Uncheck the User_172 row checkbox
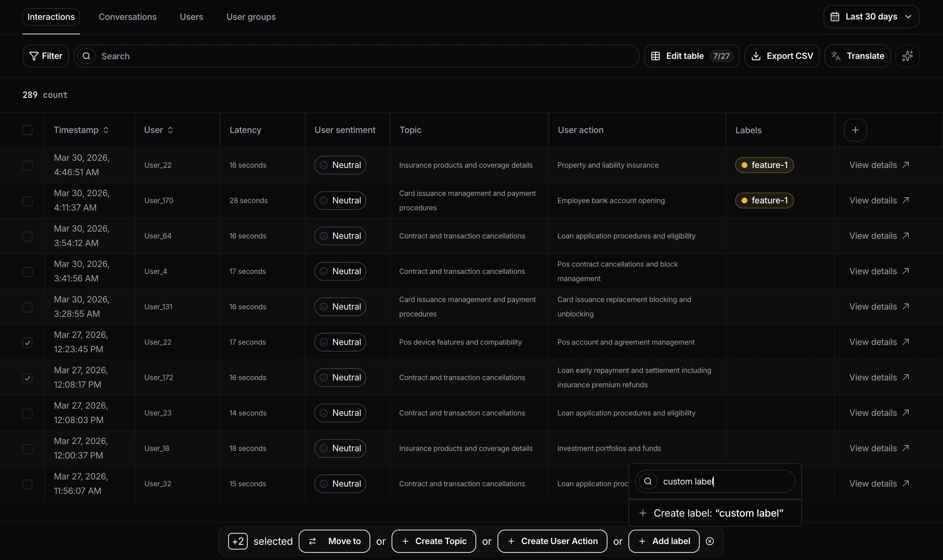This screenshot has height=560, width=943. (x=27, y=378)
